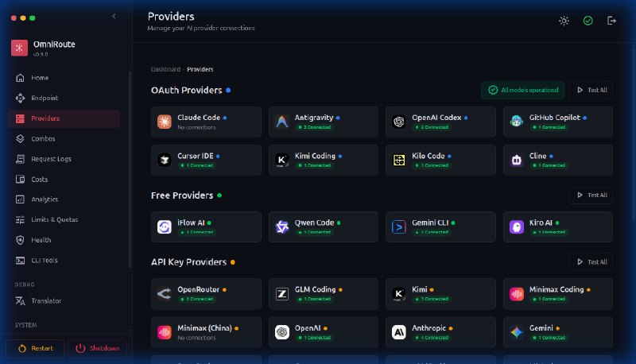Image resolution: width=636 pixels, height=364 pixels.
Task: Click the Gemini CLI name text
Action: pos(430,223)
